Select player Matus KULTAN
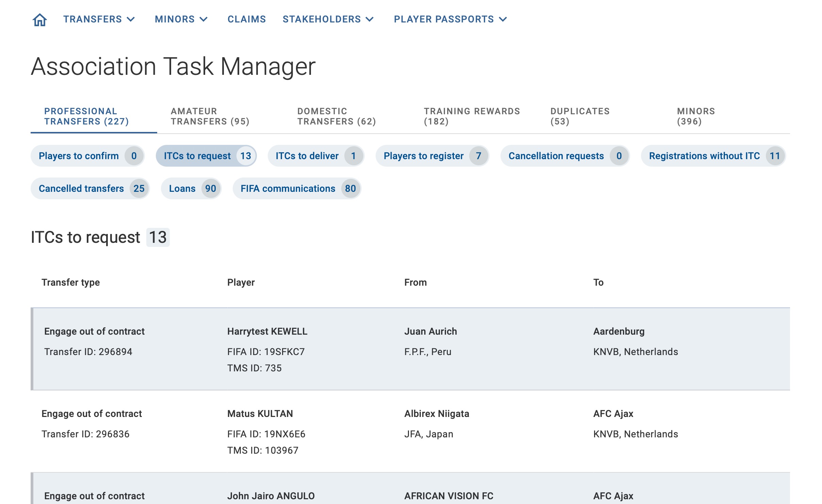The image size is (822, 504). [260, 414]
